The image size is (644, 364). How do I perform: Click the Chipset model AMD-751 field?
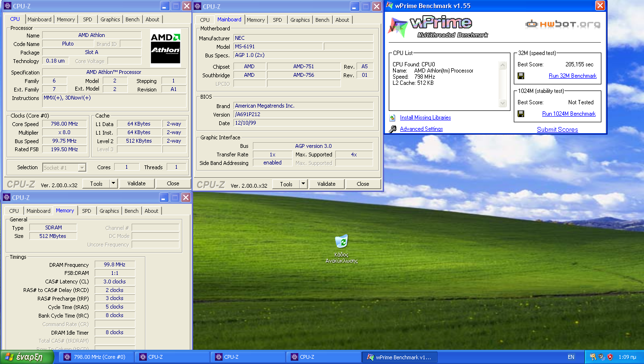pyautogui.click(x=304, y=66)
